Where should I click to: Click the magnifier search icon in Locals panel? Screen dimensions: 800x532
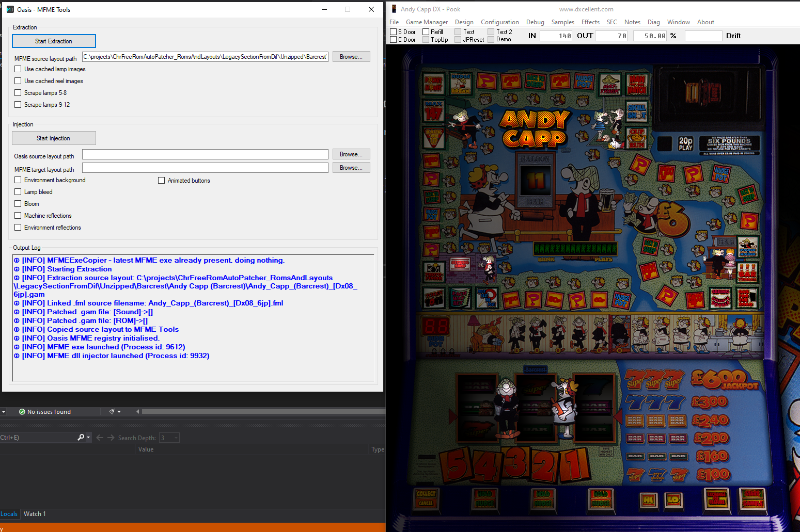click(x=81, y=438)
